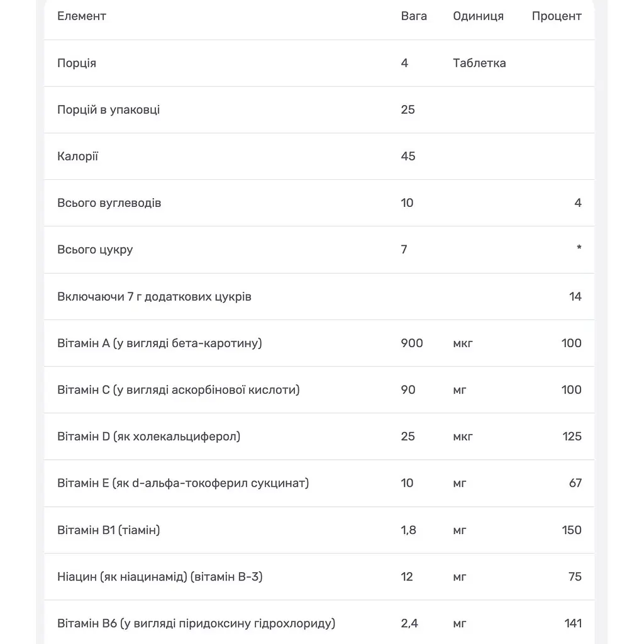
Task: Click the 125 percent for Вітамін D
Action: 572,436
